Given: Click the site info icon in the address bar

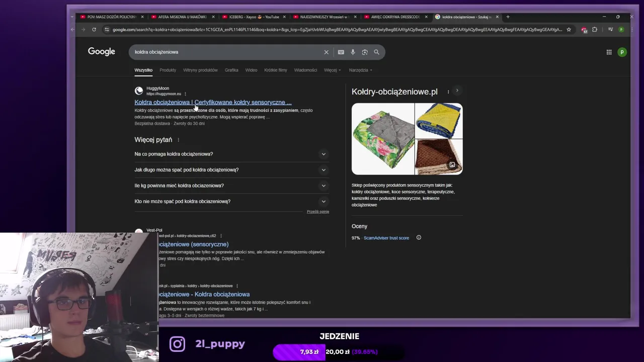Looking at the screenshot, I should [x=106, y=30].
